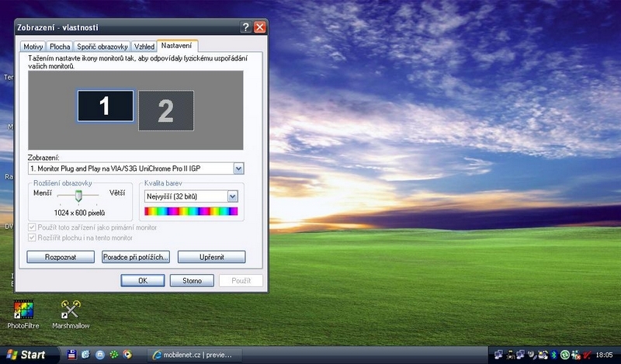Click the Bluetooth icon in system tray
The image size is (621, 364).
tap(555, 355)
